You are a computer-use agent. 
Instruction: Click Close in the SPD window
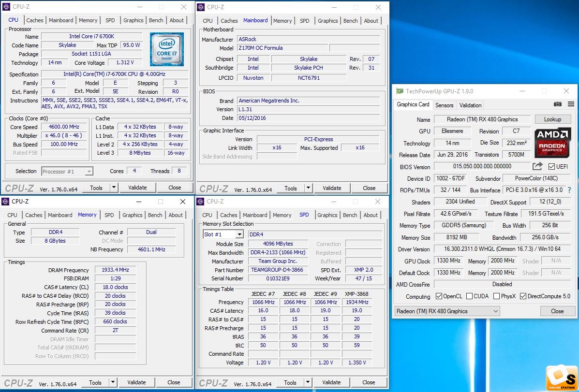(x=369, y=382)
